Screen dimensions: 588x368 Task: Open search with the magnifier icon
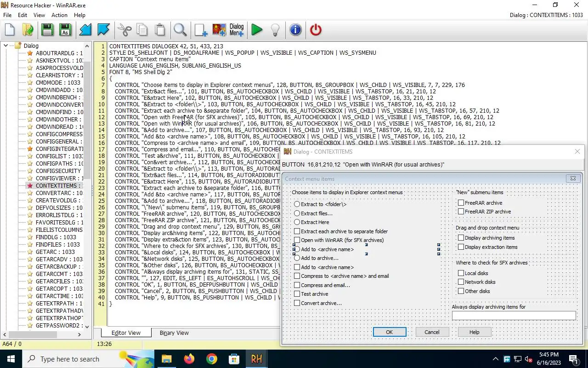[180, 30]
